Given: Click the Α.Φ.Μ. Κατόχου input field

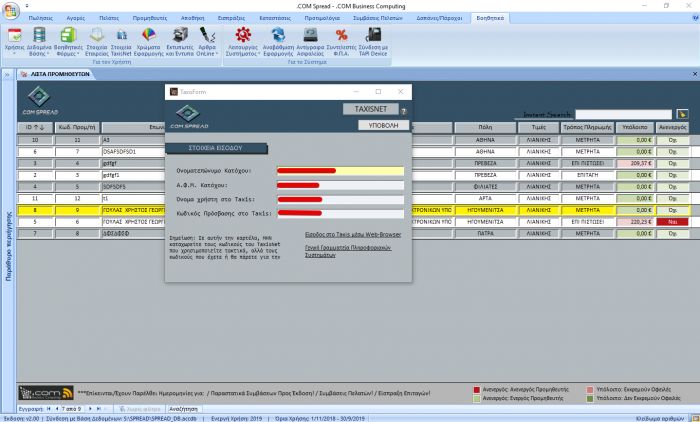Looking at the screenshot, I should coord(340,185).
